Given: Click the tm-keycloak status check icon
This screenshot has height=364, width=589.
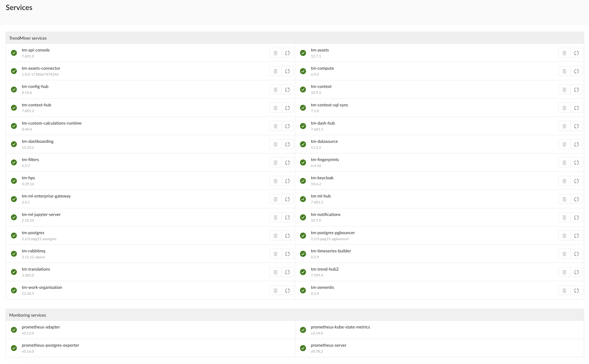Looking at the screenshot, I should pyautogui.click(x=303, y=181).
